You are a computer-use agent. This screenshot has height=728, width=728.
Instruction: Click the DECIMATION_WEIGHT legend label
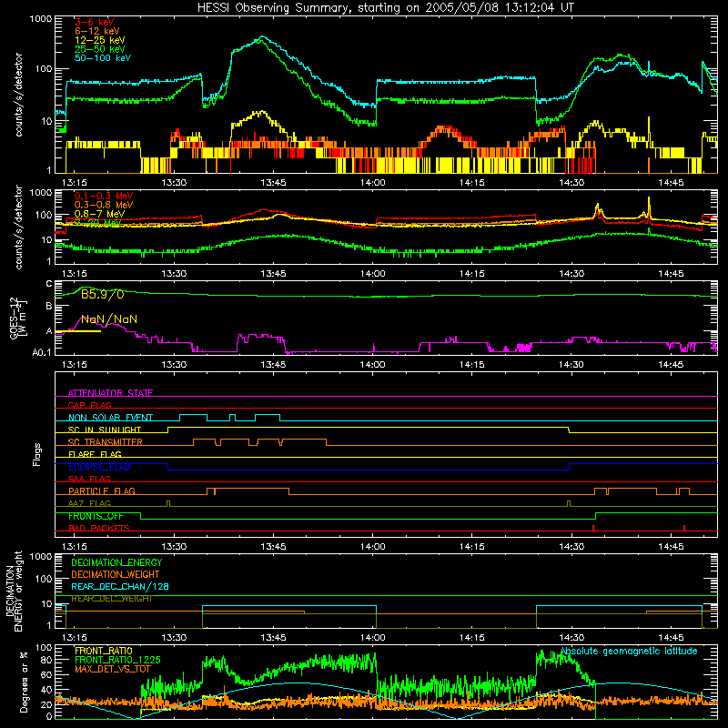click(116, 574)
